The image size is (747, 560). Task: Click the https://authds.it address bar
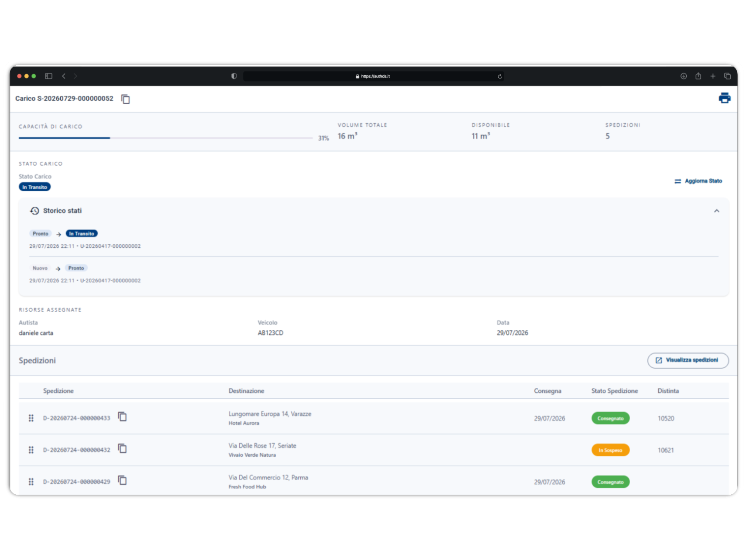(x=373, y=76)
